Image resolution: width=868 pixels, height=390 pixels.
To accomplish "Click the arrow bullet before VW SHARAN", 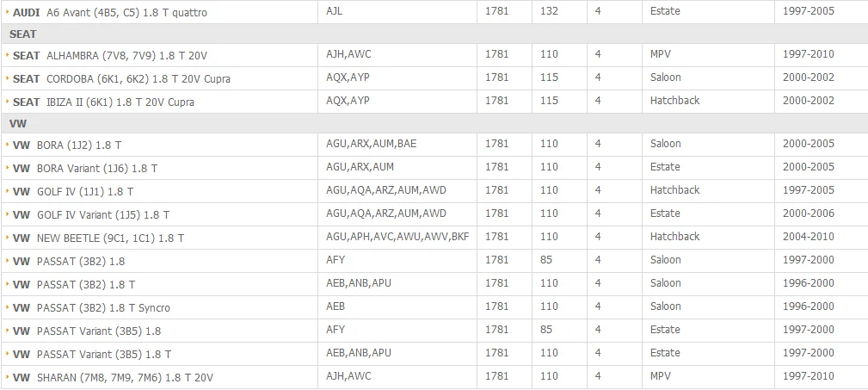I will coord(7,377).
